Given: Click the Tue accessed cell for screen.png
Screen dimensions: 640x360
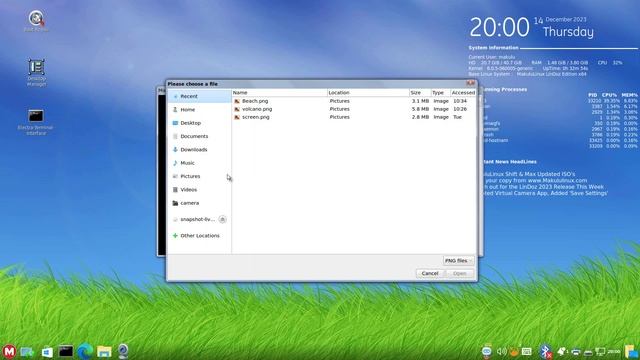Looking at the screenshot, I should coord(457,117).
